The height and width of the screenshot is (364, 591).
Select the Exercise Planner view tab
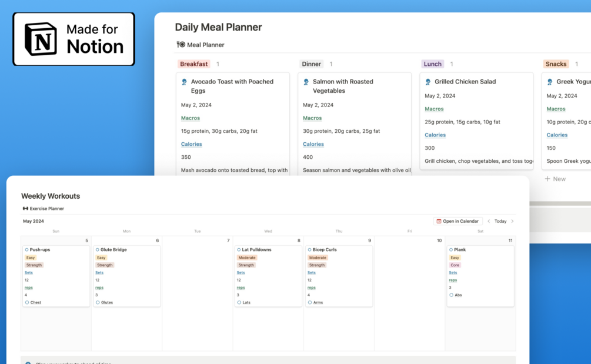coord(46,209)
